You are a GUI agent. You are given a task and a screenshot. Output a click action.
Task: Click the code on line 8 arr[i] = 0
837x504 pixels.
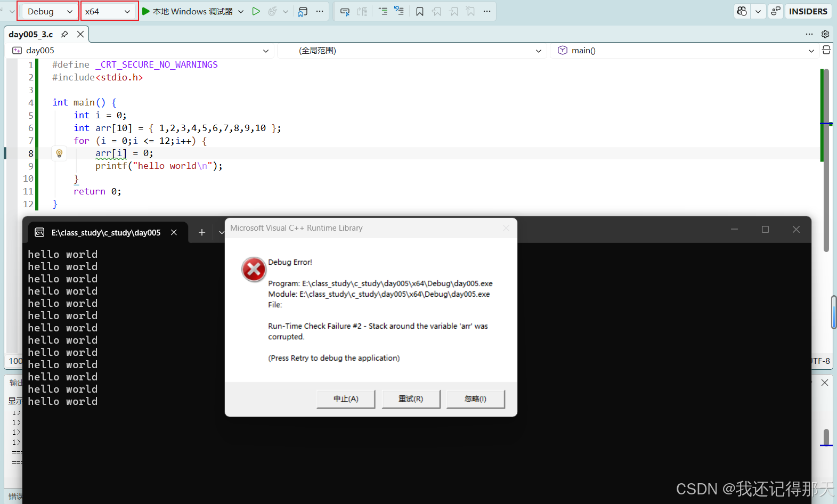[x=124, y=153]
